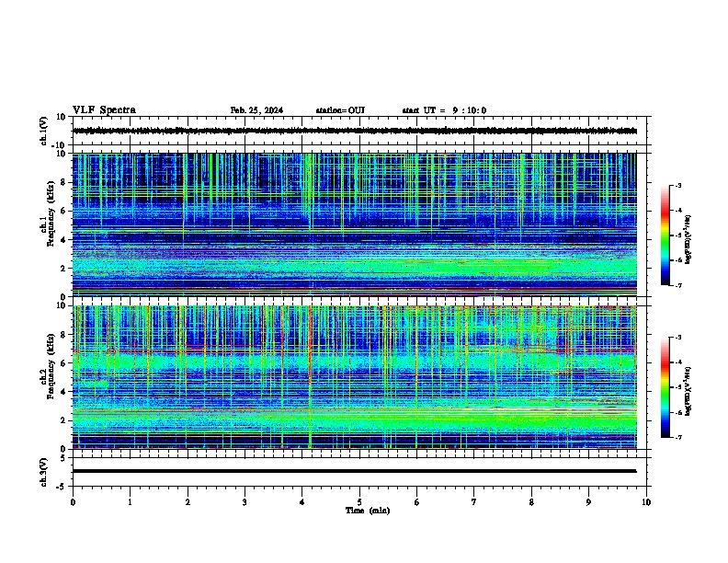
Task: Click the "ch.1(V)" vertical axis label
Action: tap(43, 131)
